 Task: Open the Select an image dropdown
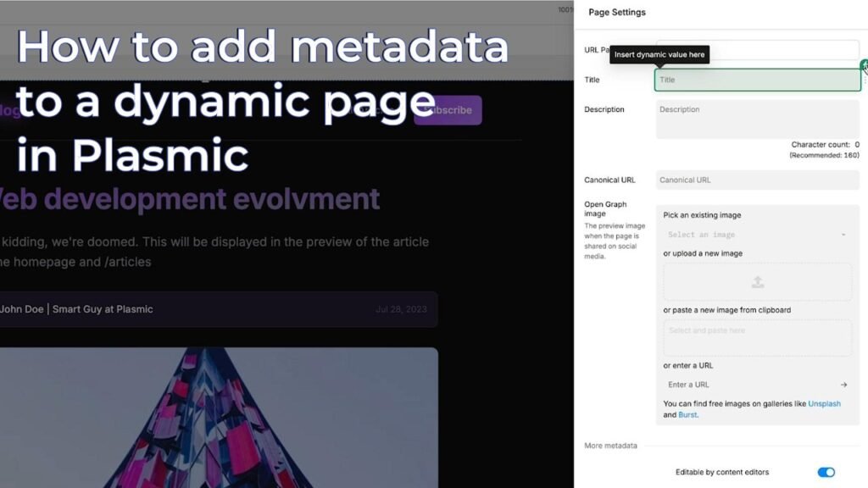click(757, 235)
